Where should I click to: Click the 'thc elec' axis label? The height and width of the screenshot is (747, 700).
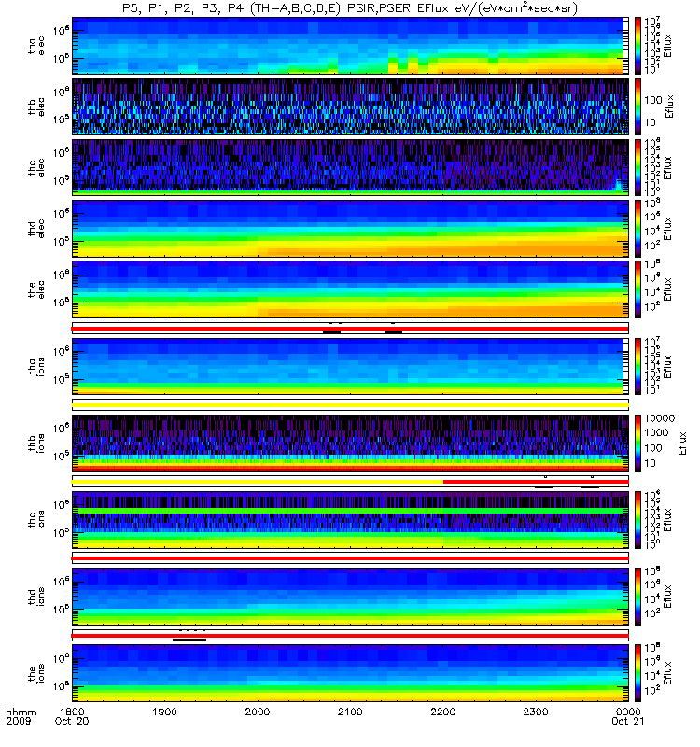[x=36, y=167]
